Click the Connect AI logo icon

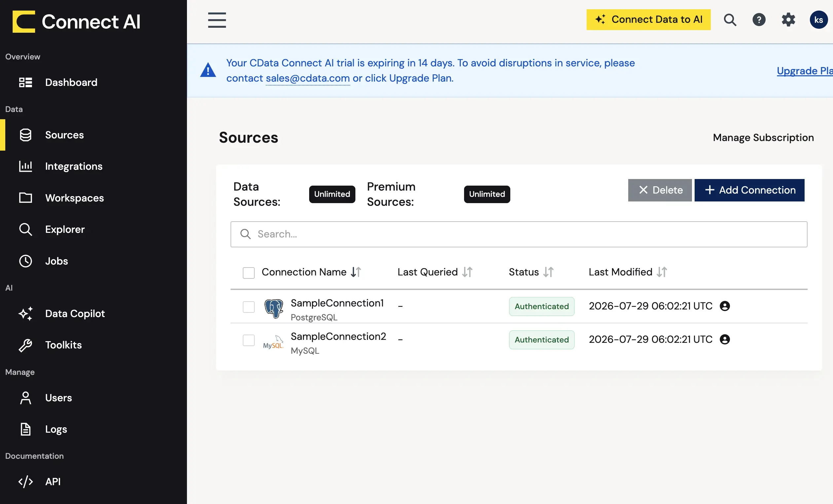coord(24,22)
